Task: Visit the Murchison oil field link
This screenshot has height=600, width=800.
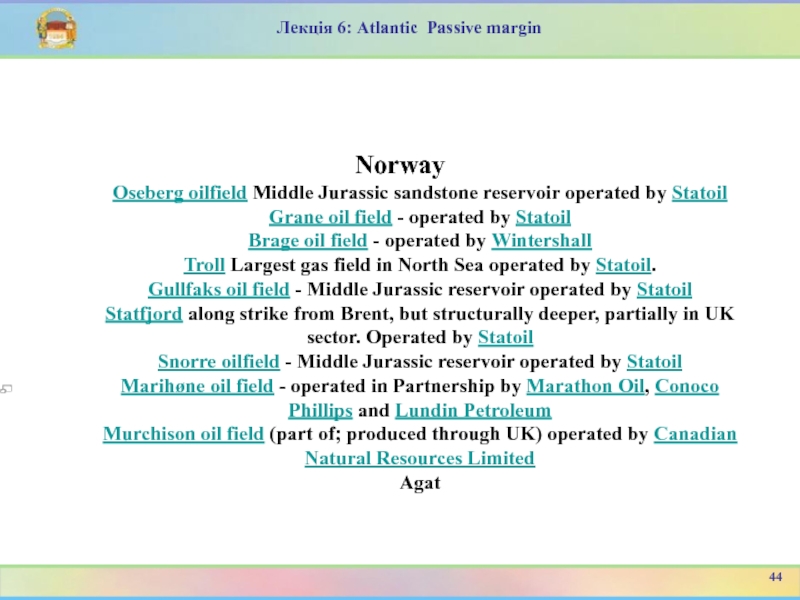Action: (184, 434)
